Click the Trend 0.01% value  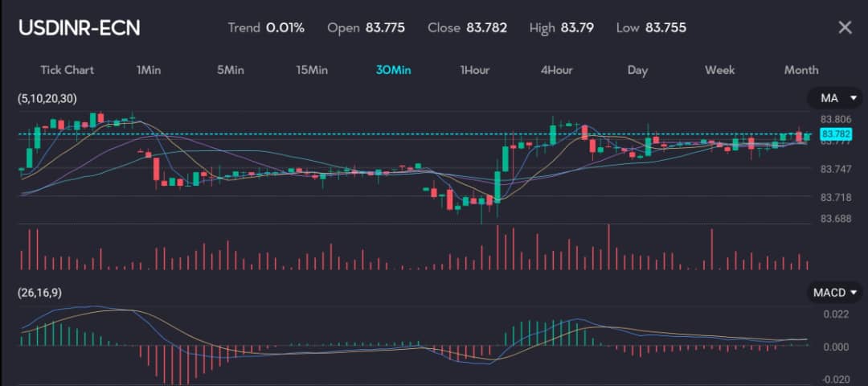click(286, 28)
